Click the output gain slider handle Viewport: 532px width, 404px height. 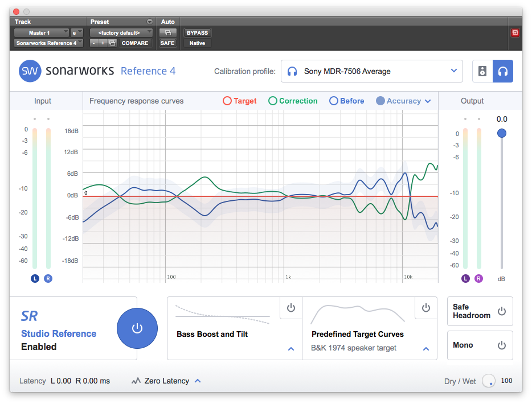coord(501,133)
